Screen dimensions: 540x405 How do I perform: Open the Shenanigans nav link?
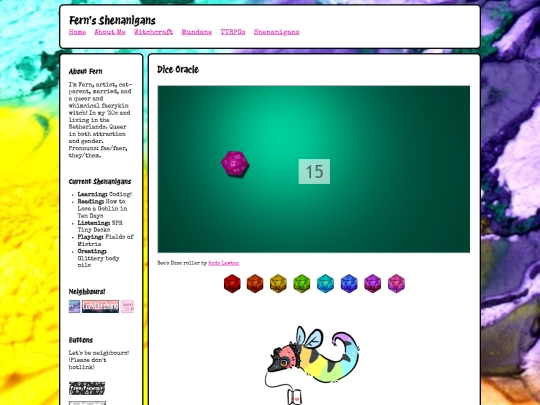pyautogui.click(x=277, y=32)
